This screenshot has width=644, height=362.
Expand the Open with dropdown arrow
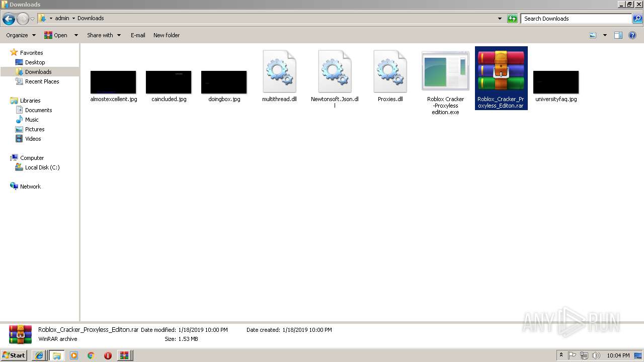pyautogui.click(x=76, y=35)
